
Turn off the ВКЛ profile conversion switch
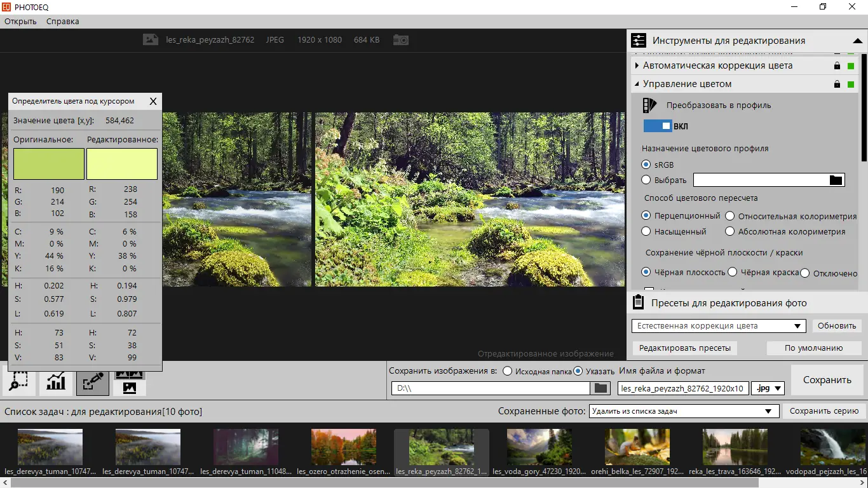(658, 126)
